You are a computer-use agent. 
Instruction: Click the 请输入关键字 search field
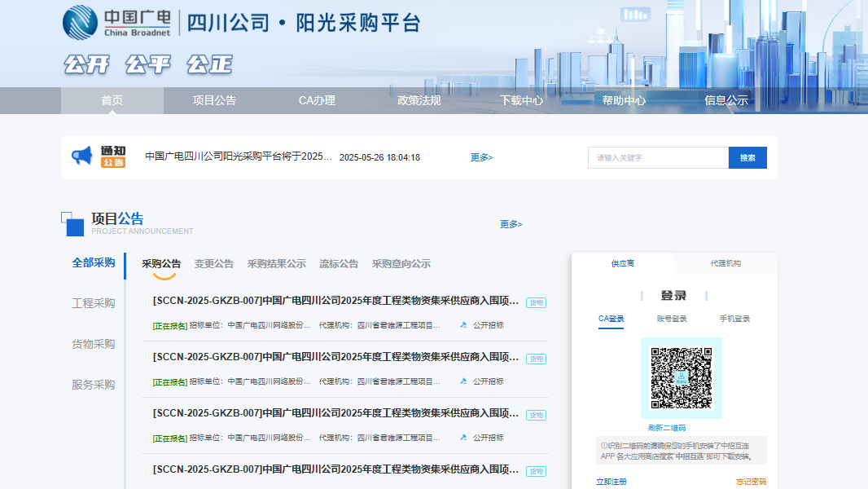[x=658, y=158]
